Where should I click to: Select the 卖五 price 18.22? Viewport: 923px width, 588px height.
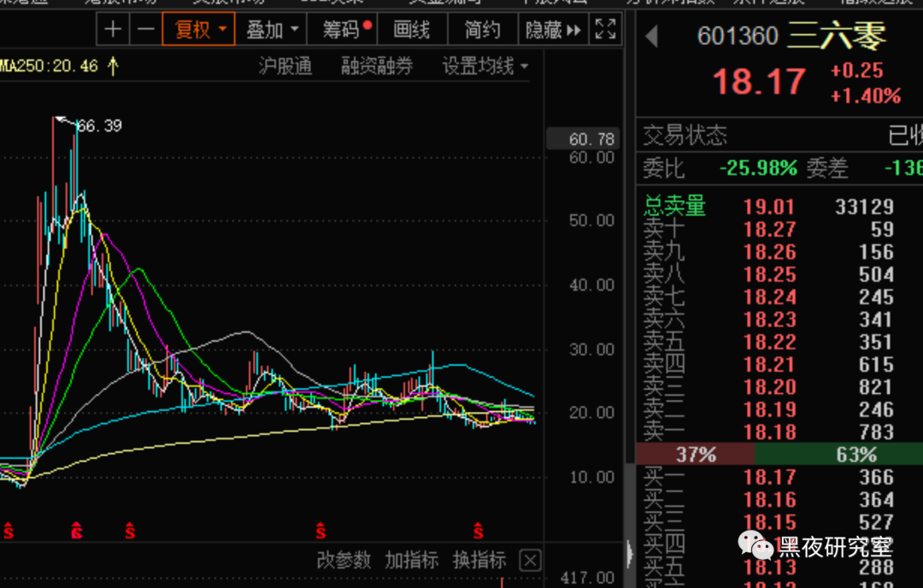coord(769,343)
